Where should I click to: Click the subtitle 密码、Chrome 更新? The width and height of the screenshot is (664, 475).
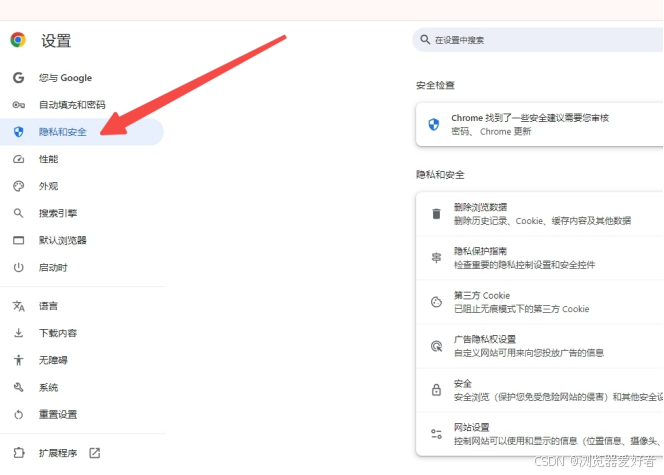click(491, 131)
